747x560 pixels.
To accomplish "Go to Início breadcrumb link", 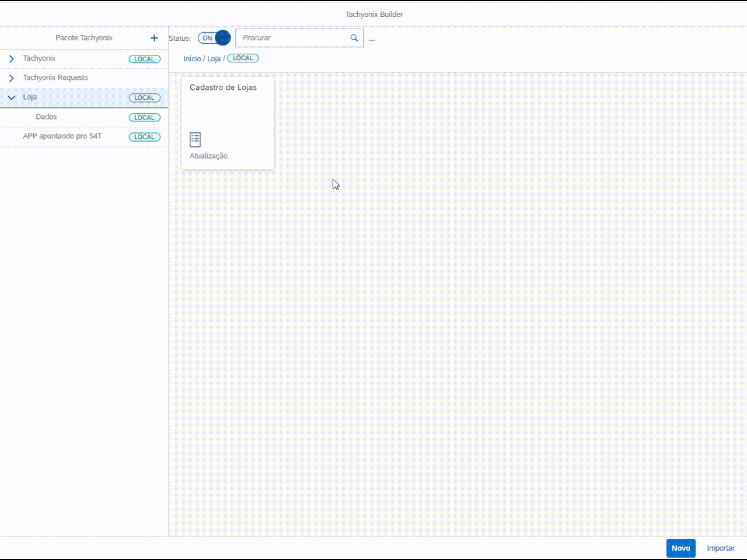I will tap(192, 59).
